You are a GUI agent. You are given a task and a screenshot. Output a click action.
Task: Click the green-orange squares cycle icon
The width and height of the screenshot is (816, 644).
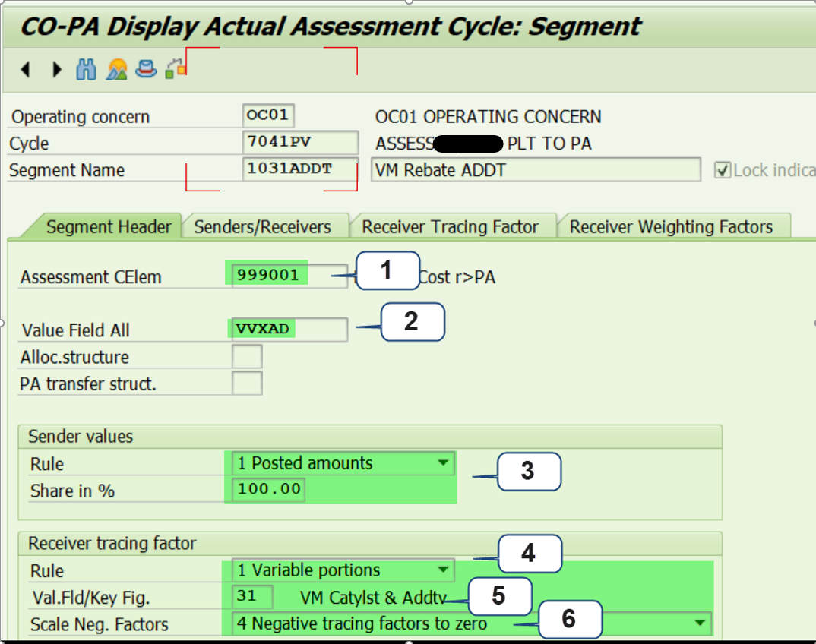(x=176, y=70)
